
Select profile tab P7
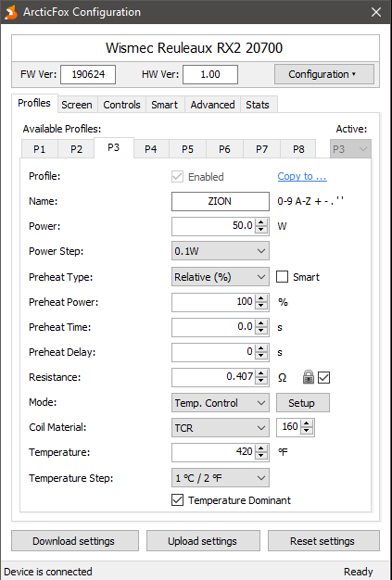coord(262,149)
